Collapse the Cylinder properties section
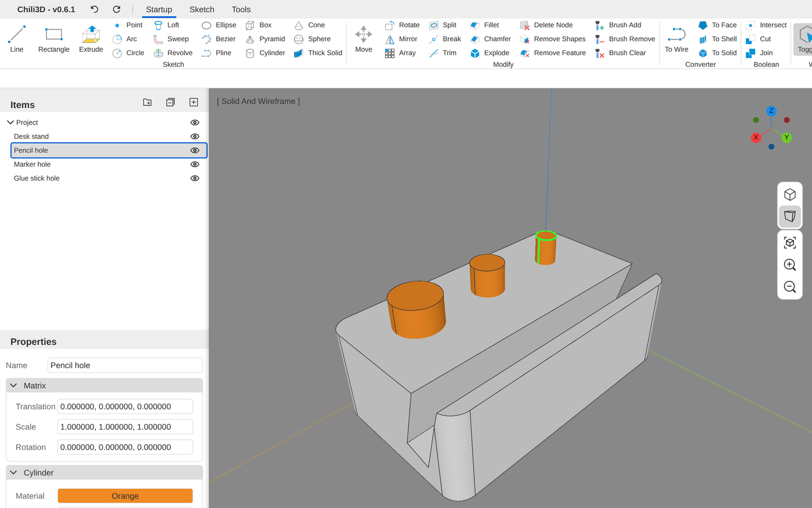This screenshot has height=508, width=812. tap(14, 473)
